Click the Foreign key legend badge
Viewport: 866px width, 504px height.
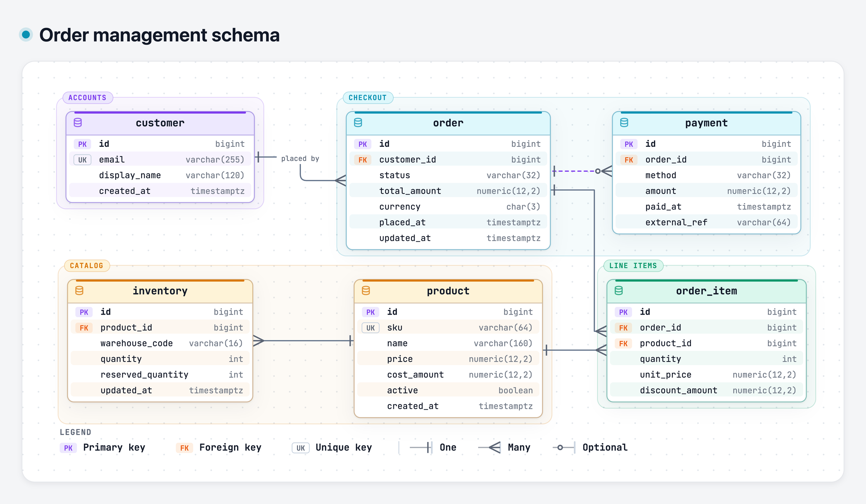184,448
